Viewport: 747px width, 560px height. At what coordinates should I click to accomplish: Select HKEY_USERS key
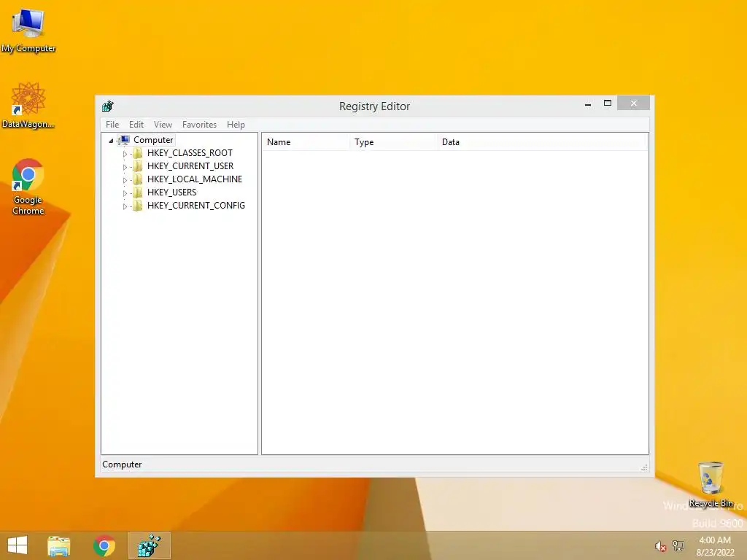pyautogui.click(x=171, y=192)
